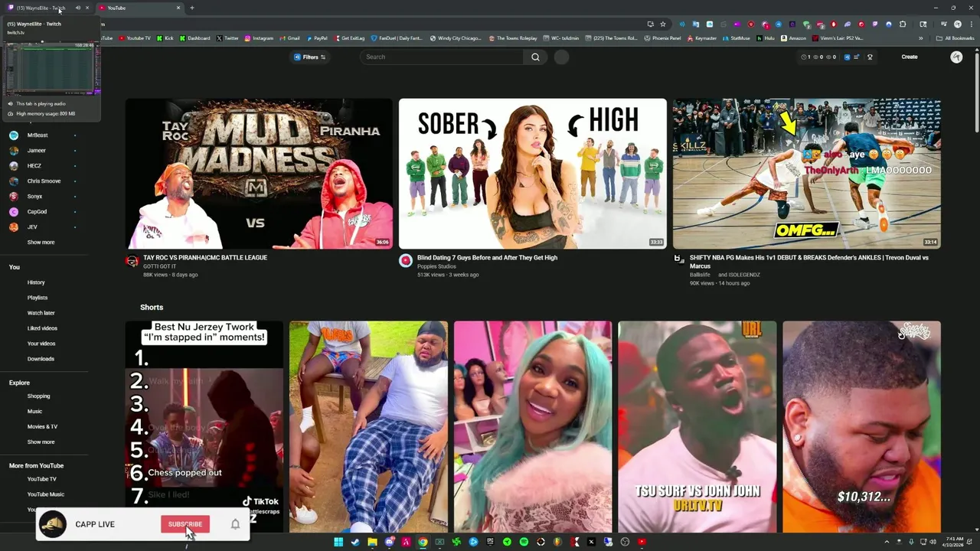Play the TSU Surf vs John John short

point(697,426)
